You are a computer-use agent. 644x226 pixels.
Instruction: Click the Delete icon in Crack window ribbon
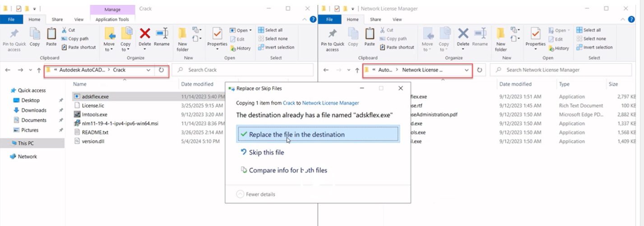click(145, 37)
